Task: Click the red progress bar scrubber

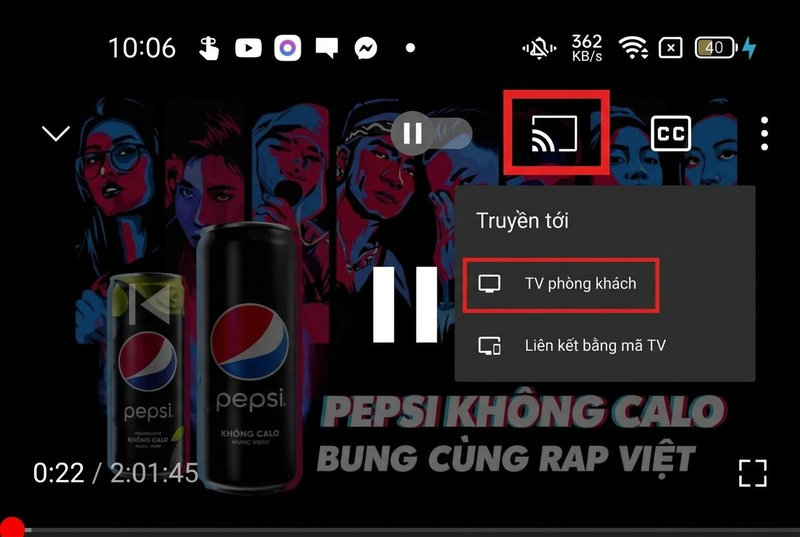Action: click(11, 528)
